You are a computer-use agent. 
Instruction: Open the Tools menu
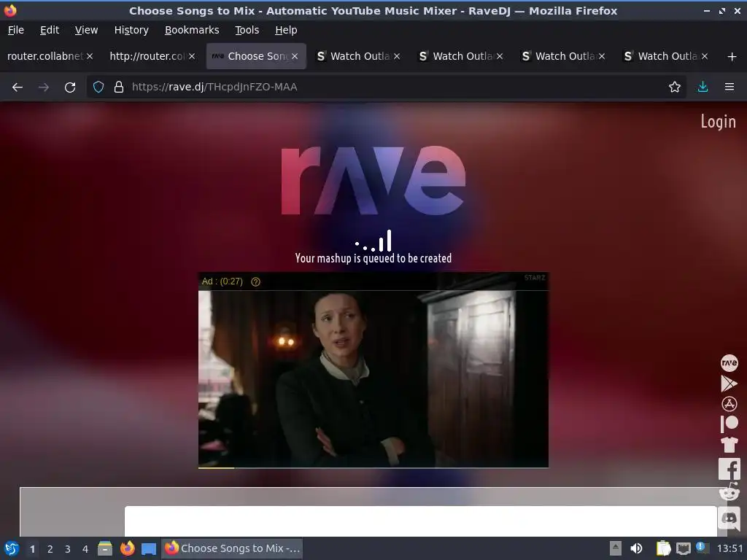247,30
